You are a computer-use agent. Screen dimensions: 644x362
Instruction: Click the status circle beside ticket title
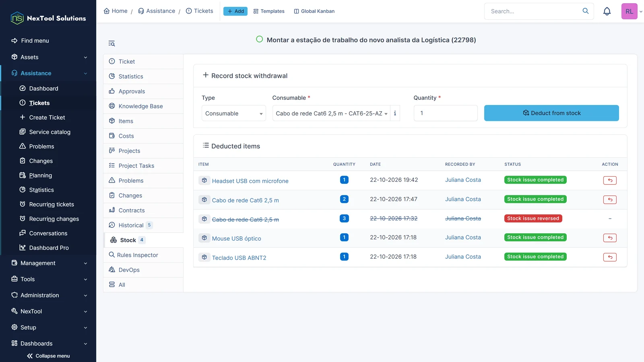click(x=260, y=39)
